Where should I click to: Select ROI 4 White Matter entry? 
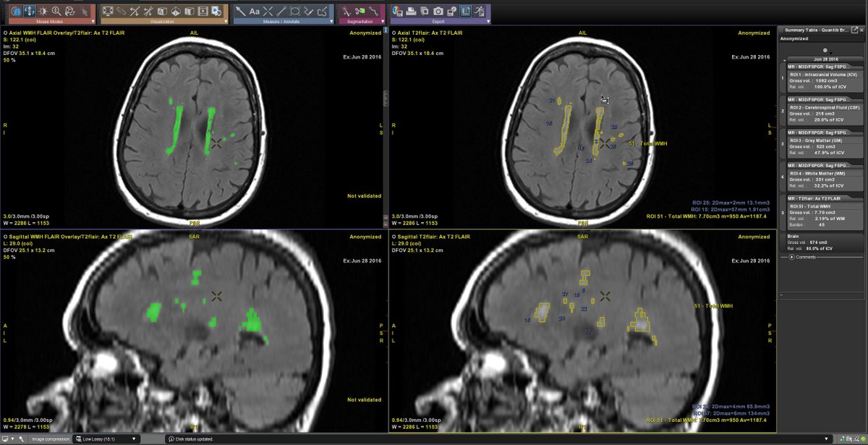point(824,177)
